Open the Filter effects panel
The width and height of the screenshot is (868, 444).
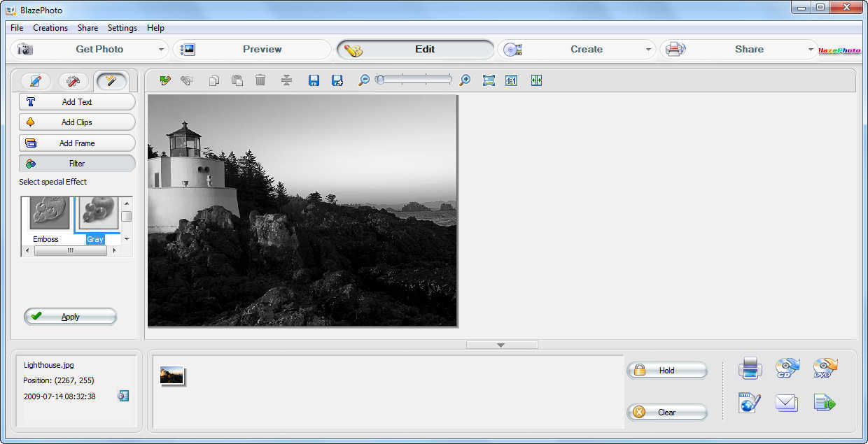(x=77, y=163)
